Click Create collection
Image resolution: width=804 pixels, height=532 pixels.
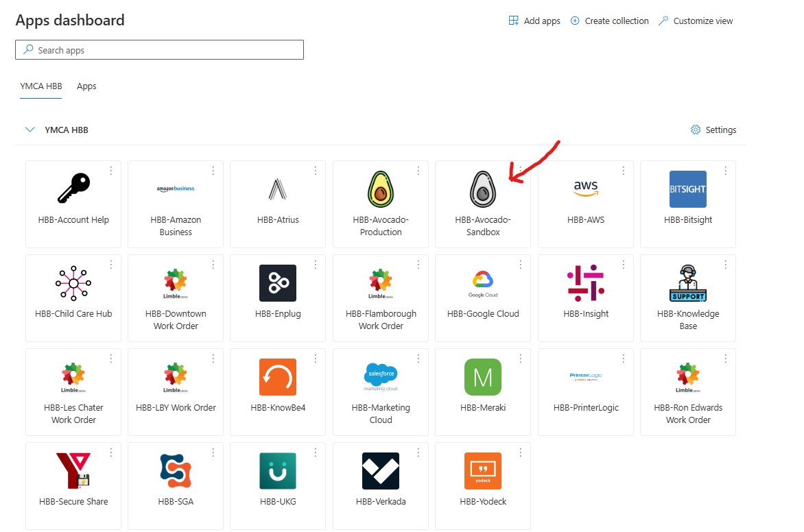610,21
